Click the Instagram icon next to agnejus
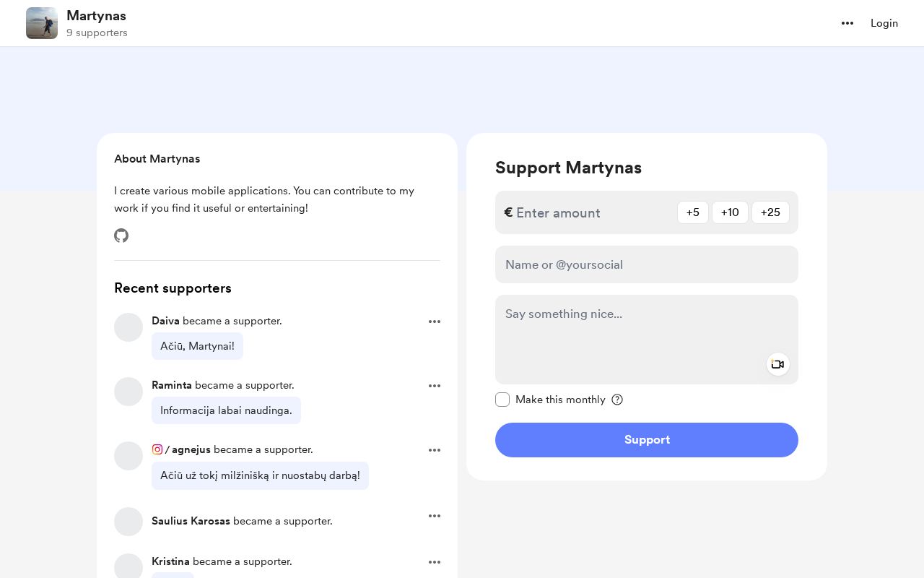 (x=157, y=449)
